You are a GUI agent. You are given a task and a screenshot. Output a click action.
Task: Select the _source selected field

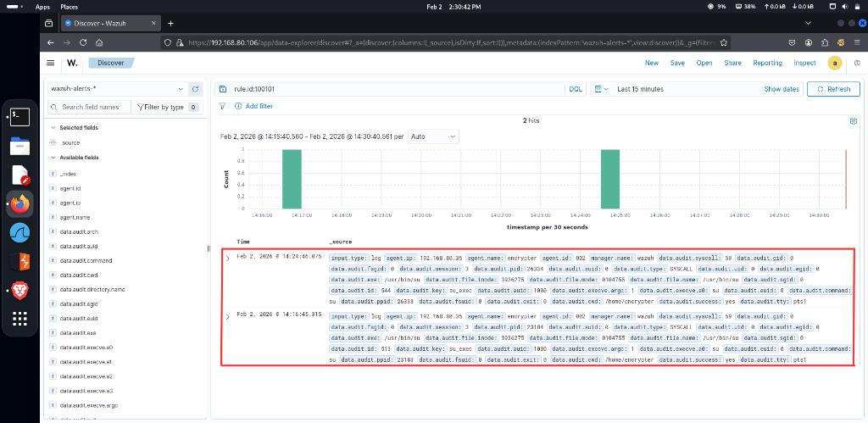[70, 143]
